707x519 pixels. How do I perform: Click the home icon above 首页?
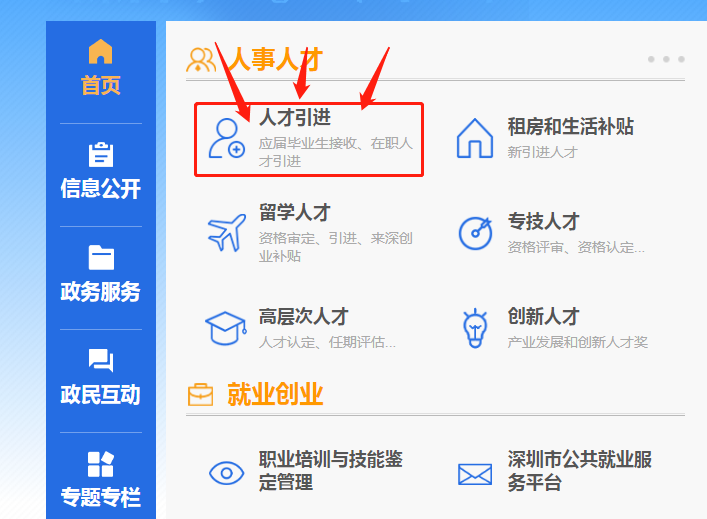click(x=101, y=51)
